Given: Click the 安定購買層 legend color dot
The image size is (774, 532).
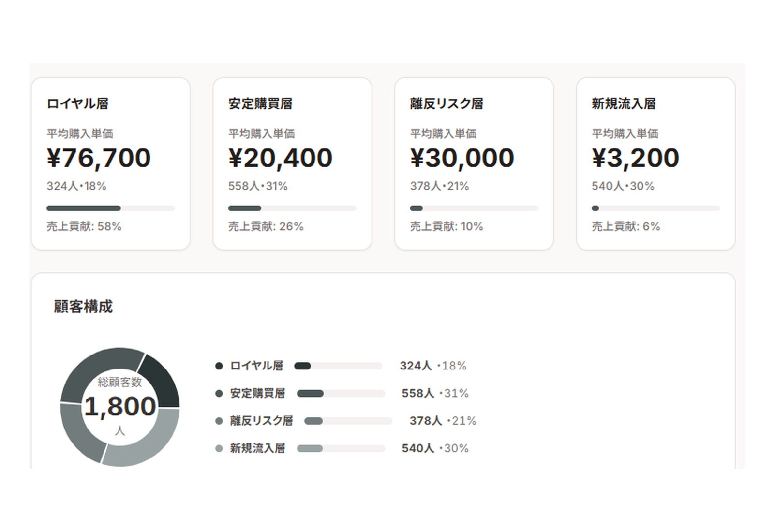Looking at the screenshot, I should pyautogui.click(x=219, y=394).
